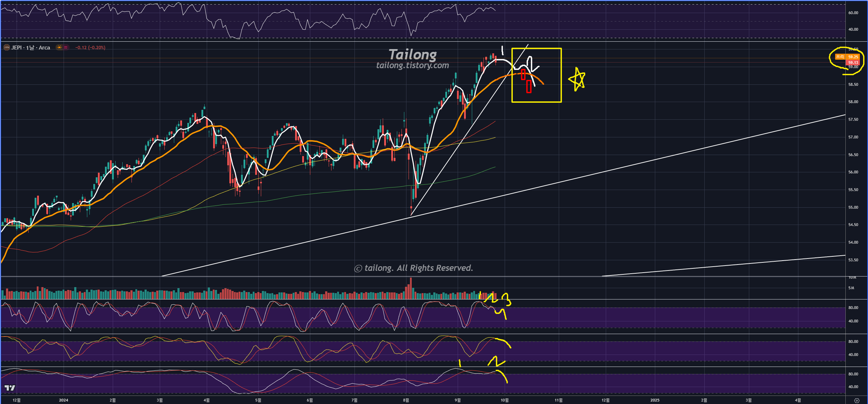This screenshot has width=868, height=404.
Task: Click the 55.00 level on price scale
Action: coord(853,207)
